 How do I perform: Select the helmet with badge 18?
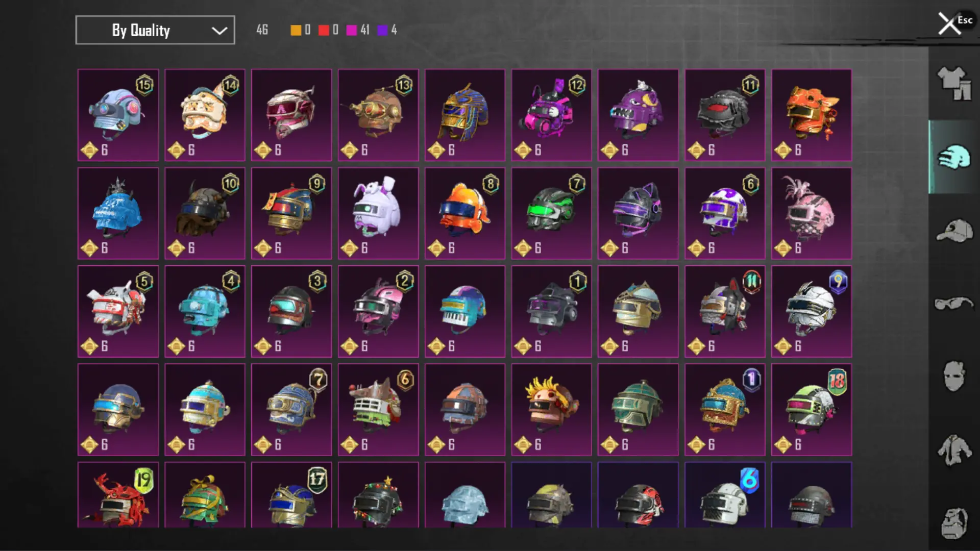[812, 410]
